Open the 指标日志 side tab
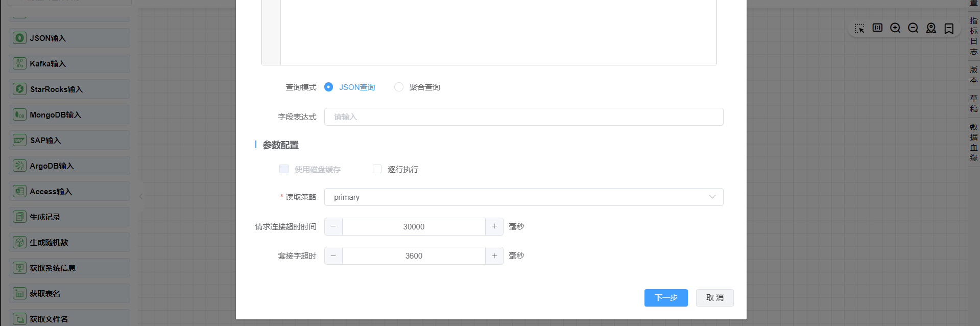The image size is (980, 326). pyautogui.click(x=974, y=36)
